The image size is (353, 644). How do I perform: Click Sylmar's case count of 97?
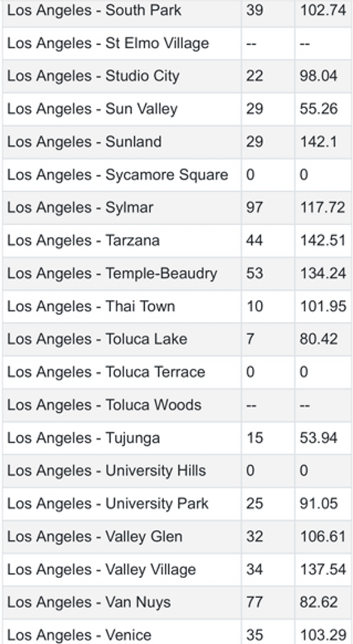coord(255,208)
